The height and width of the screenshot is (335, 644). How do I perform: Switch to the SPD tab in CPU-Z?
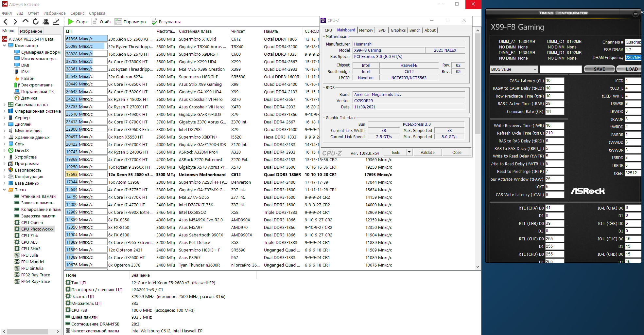[x=382, y=30]
